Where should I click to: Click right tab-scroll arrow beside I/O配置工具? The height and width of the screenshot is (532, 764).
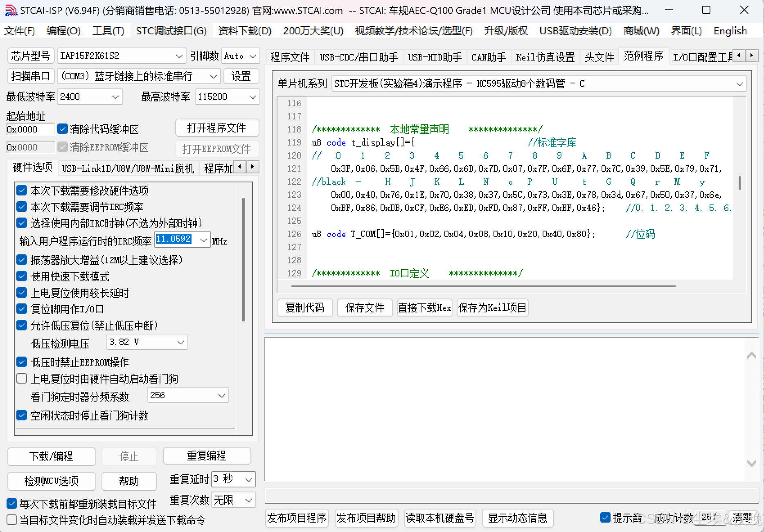click(751, 55)
